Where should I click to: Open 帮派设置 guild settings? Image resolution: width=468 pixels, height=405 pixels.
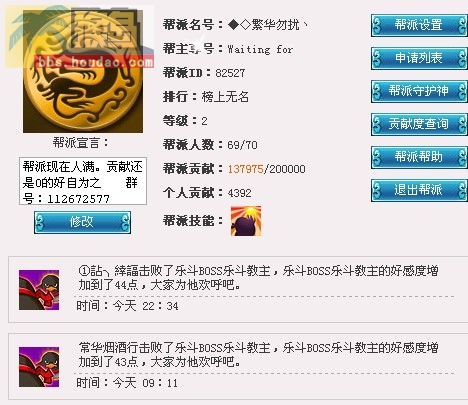click(419, 25)
